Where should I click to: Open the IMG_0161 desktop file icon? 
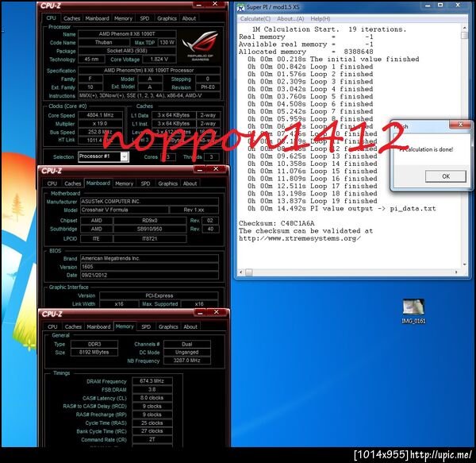[x=413, y=311]
